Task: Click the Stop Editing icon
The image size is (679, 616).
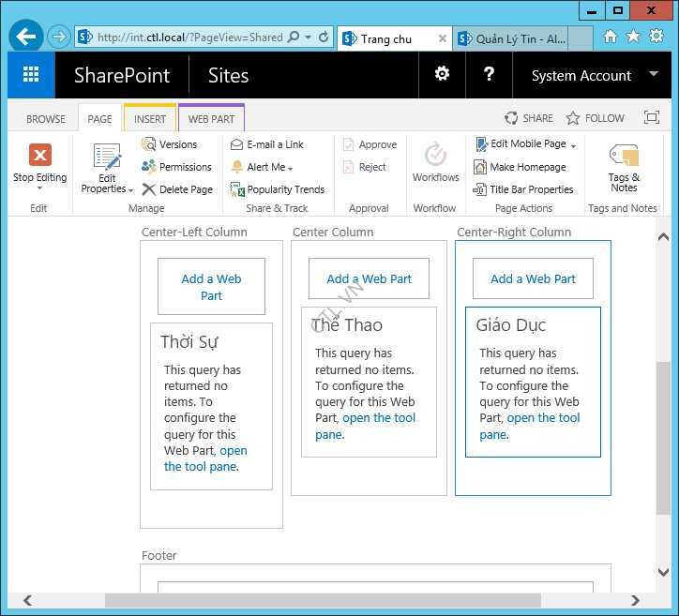Action: coord(39,155)
